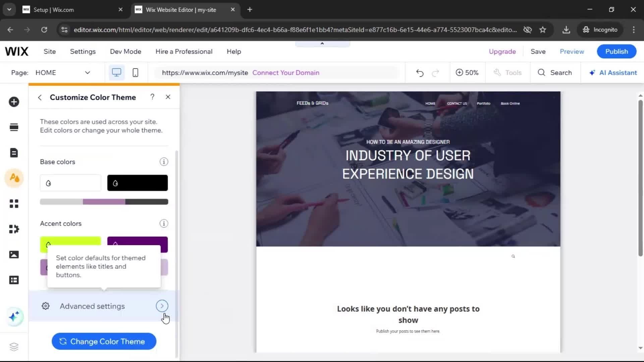
Task: Click the Redo arrow
Action: click(x=435, y=73)
